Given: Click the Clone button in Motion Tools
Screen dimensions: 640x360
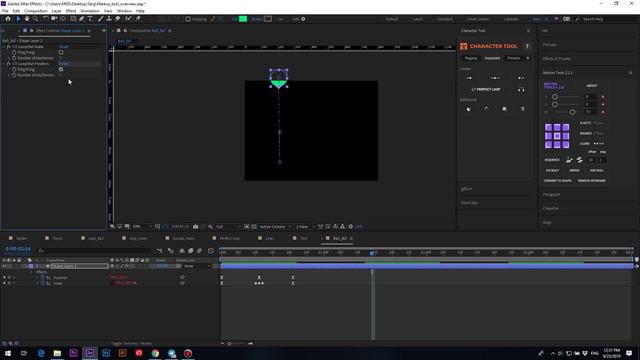Looking at the screenshot, I should pyautogui.click(x=585, y=144).
